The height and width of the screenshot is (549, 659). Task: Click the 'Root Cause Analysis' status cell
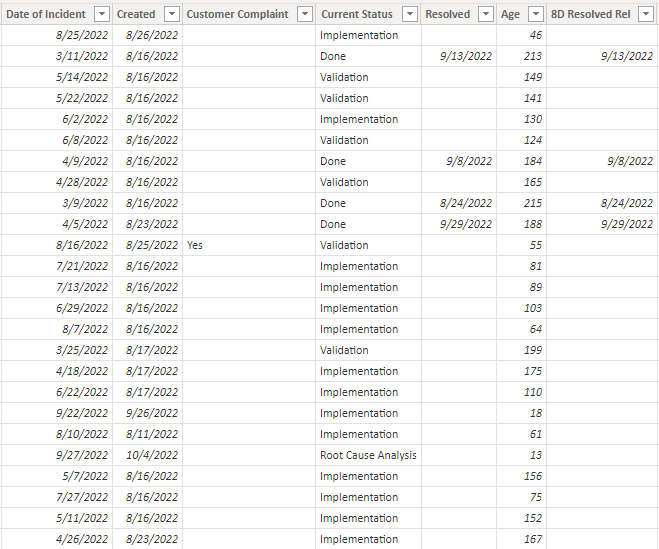click(368, 455)
